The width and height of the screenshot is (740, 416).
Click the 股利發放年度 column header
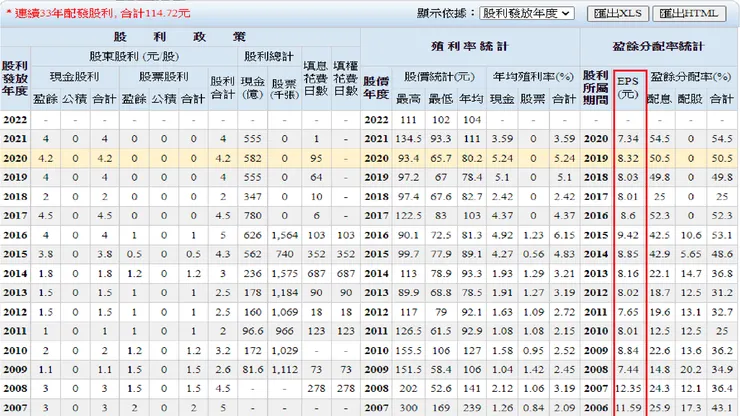coord(15,78)
